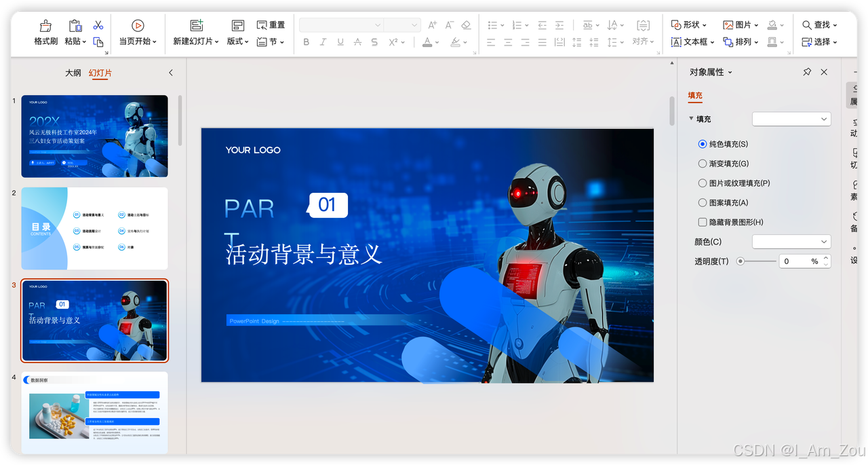Viewport: 868px width, 465px height.
Task: Click the Layout (版式) icon
Action: click(238, 26)
